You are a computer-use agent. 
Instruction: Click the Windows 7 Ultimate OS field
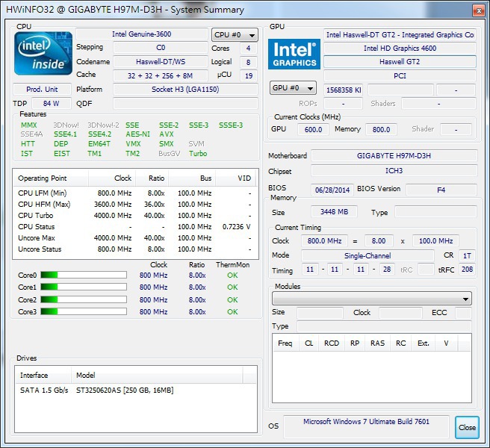tap(366, 422)
